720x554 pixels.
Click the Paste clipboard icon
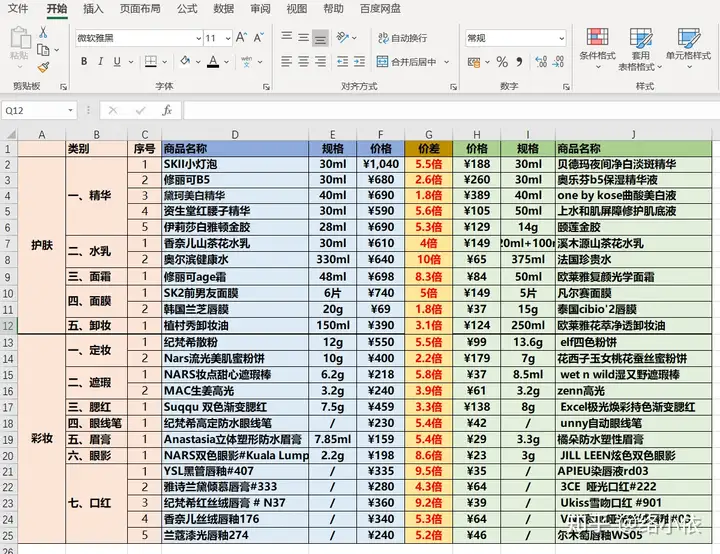[x=20, y=38]
